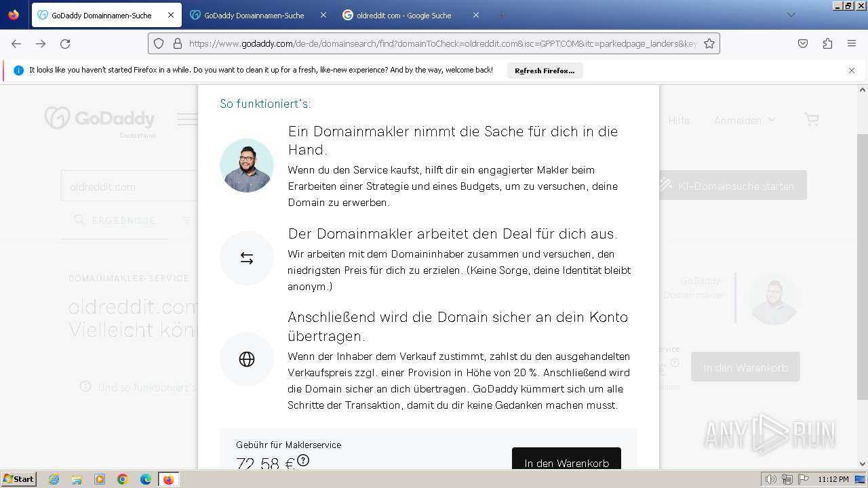Launch Microsoft Edge from the taskbar

point(146,479)
